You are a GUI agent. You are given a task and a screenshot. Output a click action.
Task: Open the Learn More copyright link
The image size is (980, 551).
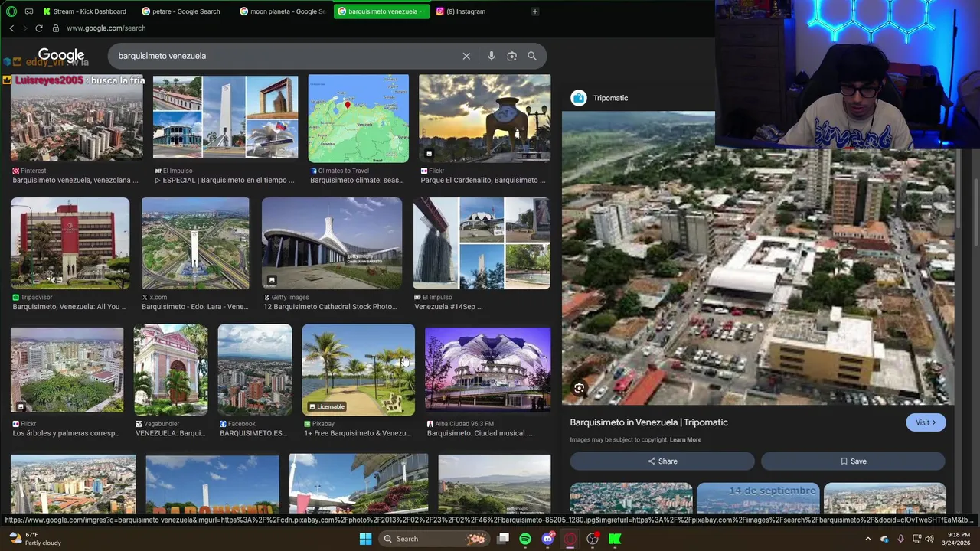pyautogui.click(x=685, y=440)
